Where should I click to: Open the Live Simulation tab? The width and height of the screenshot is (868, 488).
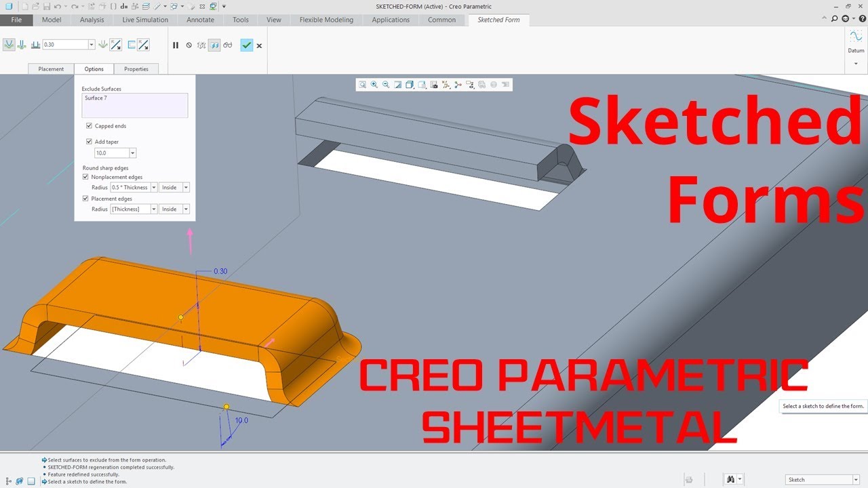pyautogui.click(x=145, y=20)
